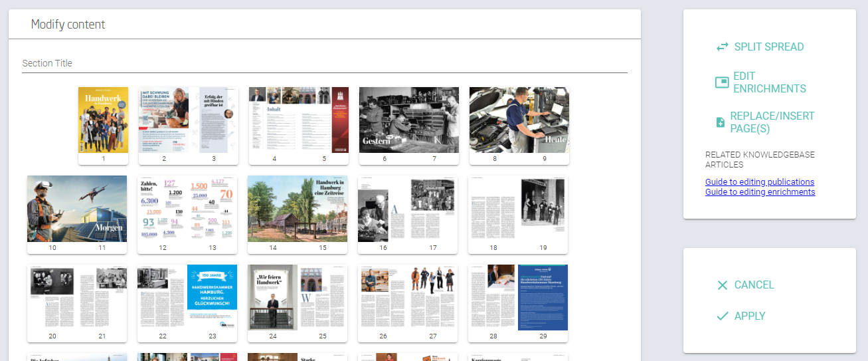The height and width of the screenshot is (361, 868).
Task: Select the yellow cover page 1 thumbnail
Action: (x=103, y=120)
